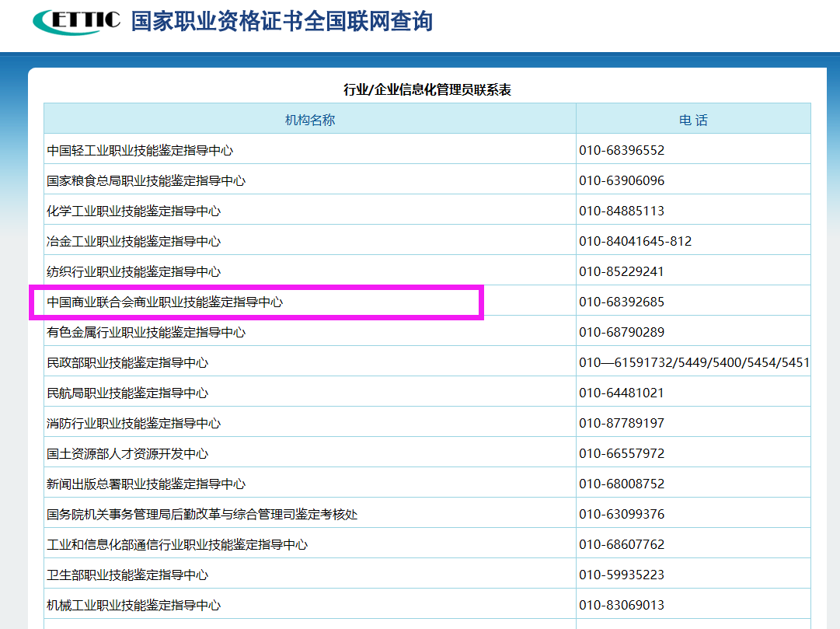
Task: Select phone number 010-68396552
Action: [x=622, y=150]
